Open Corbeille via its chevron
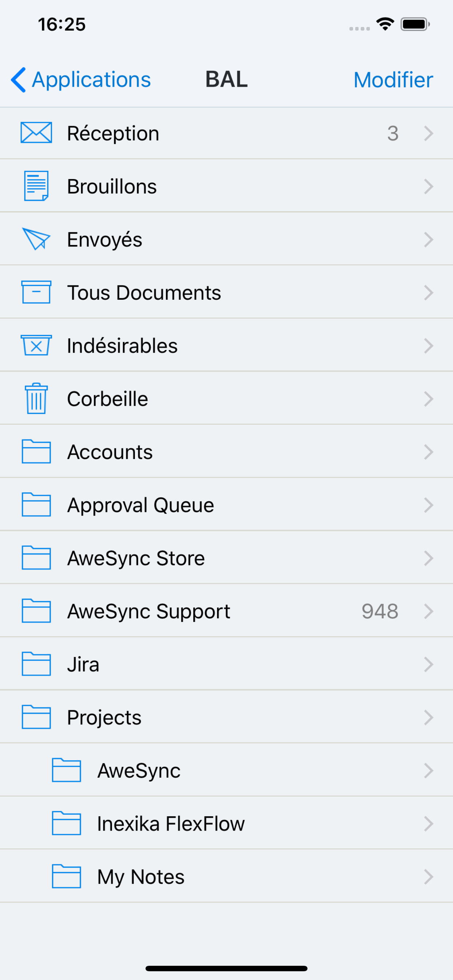This screenshot has height=980, width=453. [x=429, y=399]
